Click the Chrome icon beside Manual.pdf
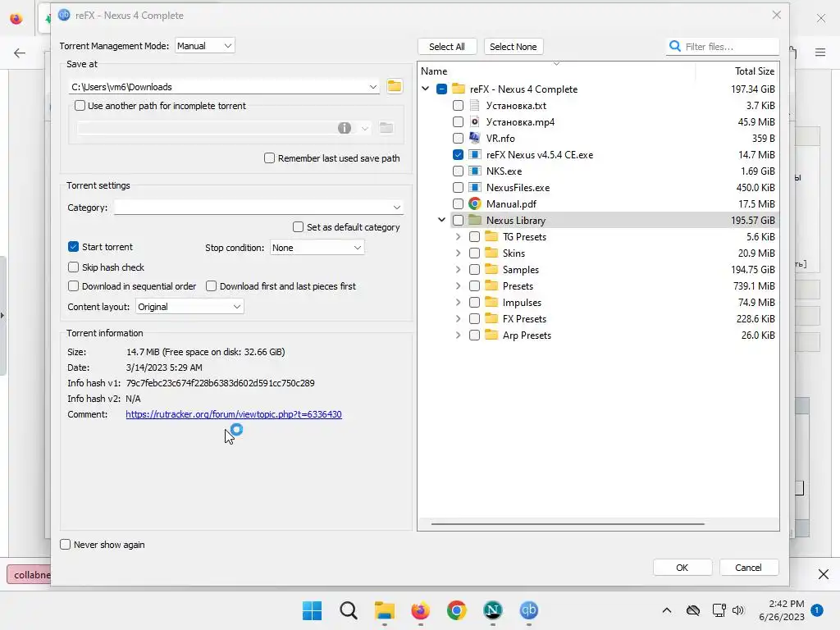Screen dimensions: 840x630 click(x=474, y=203)
